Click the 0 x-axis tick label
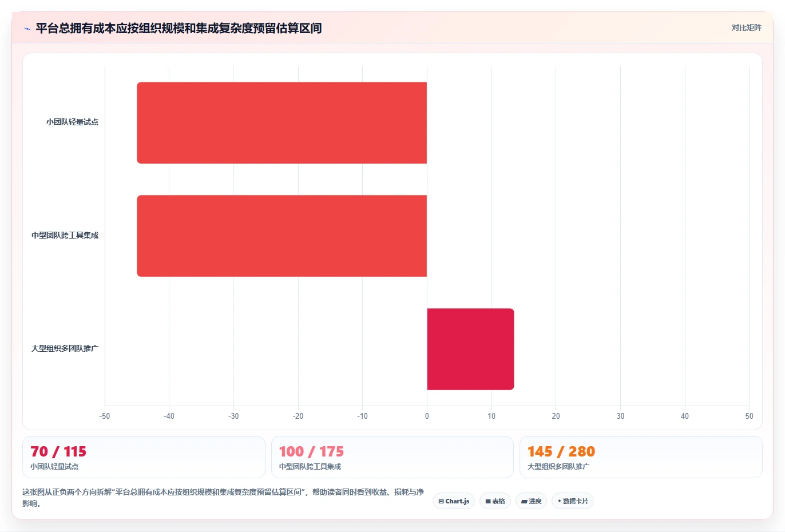The width and height of the screenshot is (785, 532). tap(427, 416)
